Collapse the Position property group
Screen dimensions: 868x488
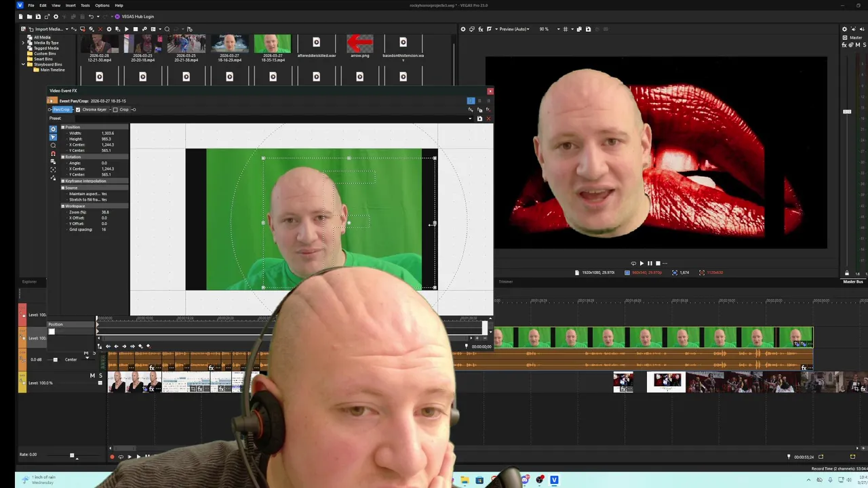pos(63,127)
